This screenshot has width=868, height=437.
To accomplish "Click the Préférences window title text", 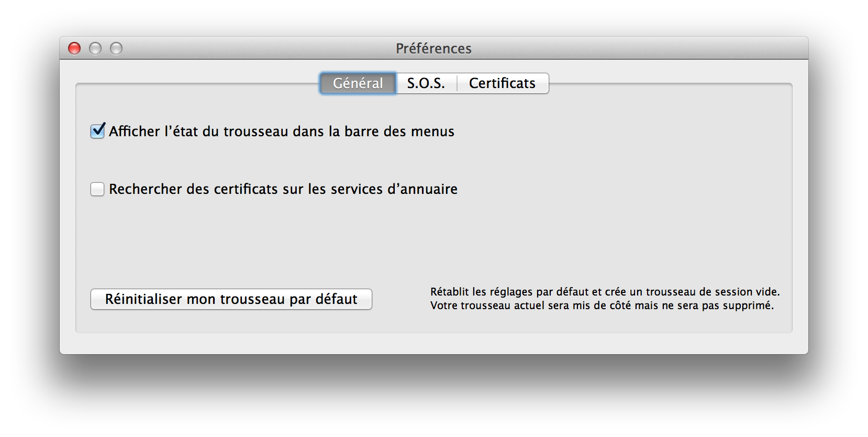I will (433, 48).
